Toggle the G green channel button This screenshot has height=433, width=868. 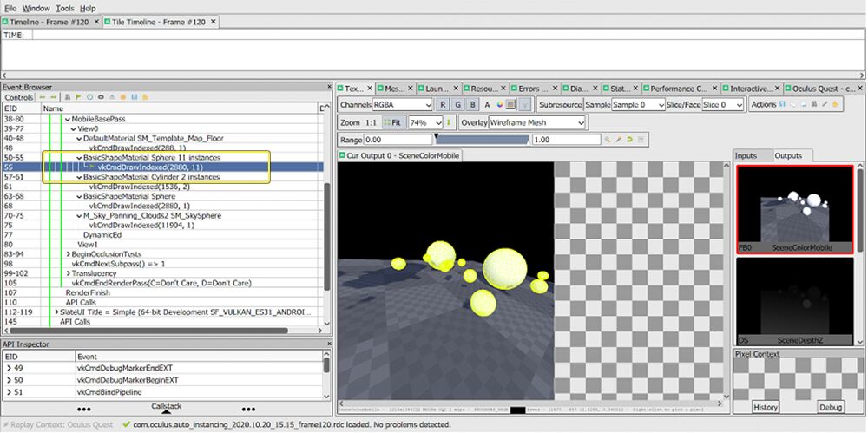pos(458,105)
